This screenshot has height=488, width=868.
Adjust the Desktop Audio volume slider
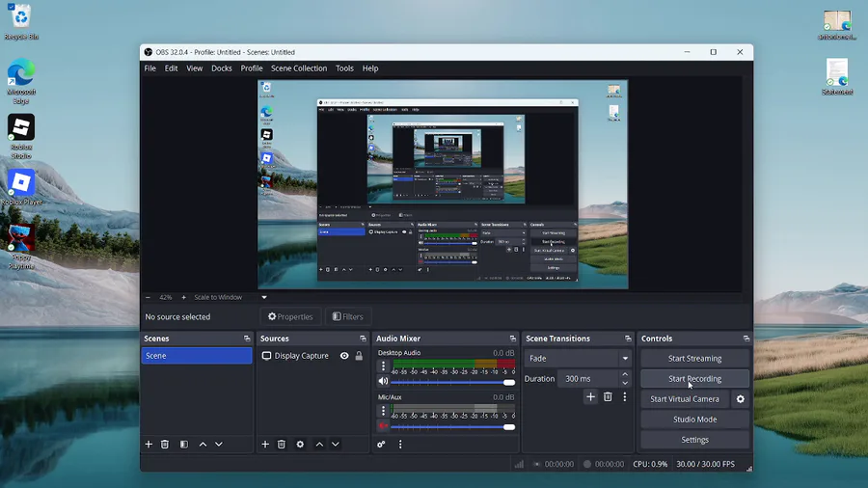pos(508,383)
